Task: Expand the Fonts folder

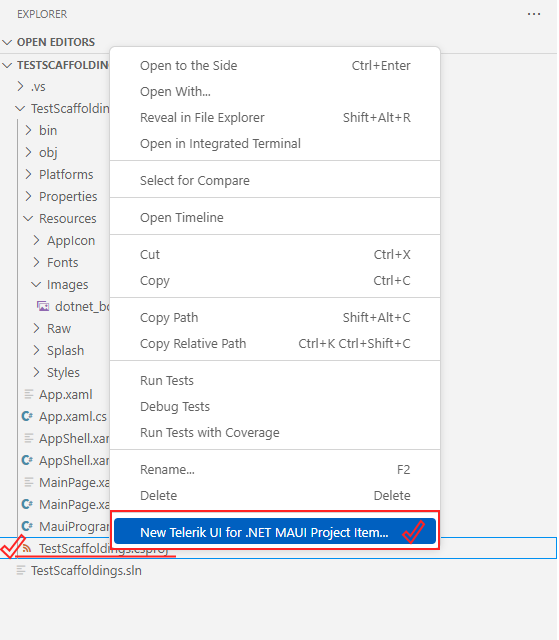Action: 36,262
